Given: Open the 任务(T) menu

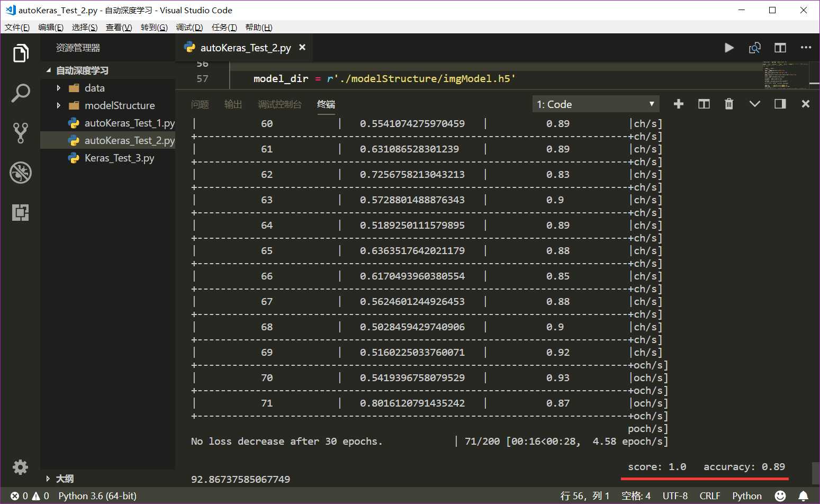Looking at the screenshot, I should pyautogui.click(x=224, y=28).
